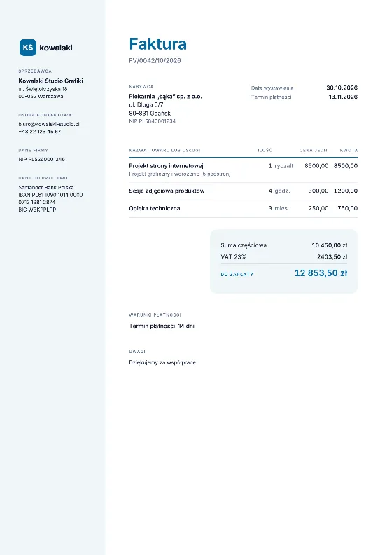The height and width of the screenshot is (555, 392).
Task: Click the total 12 853,50 zł
Action: click(x=321, y=273)
